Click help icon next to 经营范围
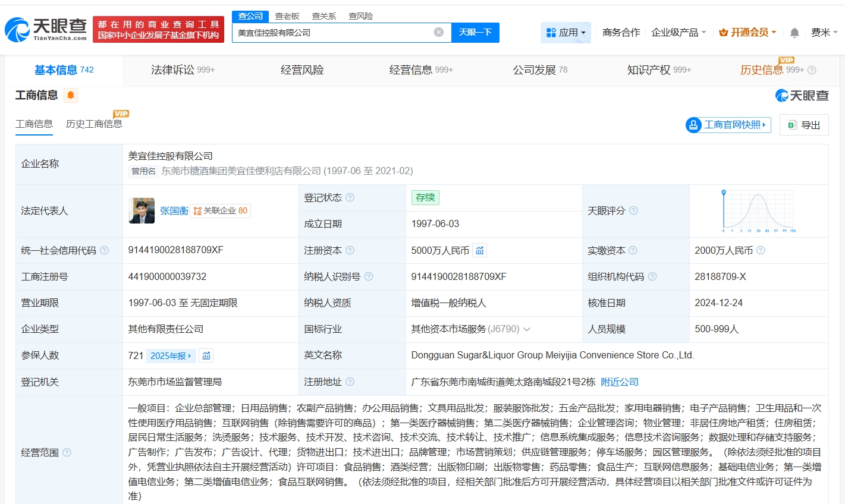 67,452
